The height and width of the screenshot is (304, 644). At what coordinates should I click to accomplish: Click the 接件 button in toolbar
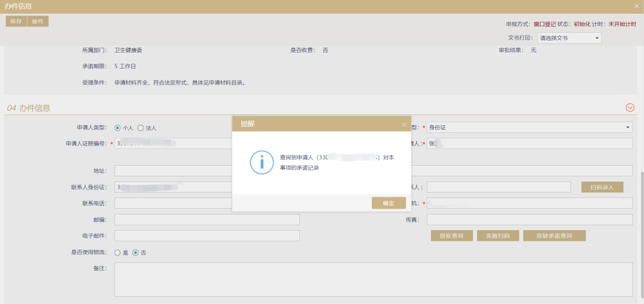coord(38,21)
